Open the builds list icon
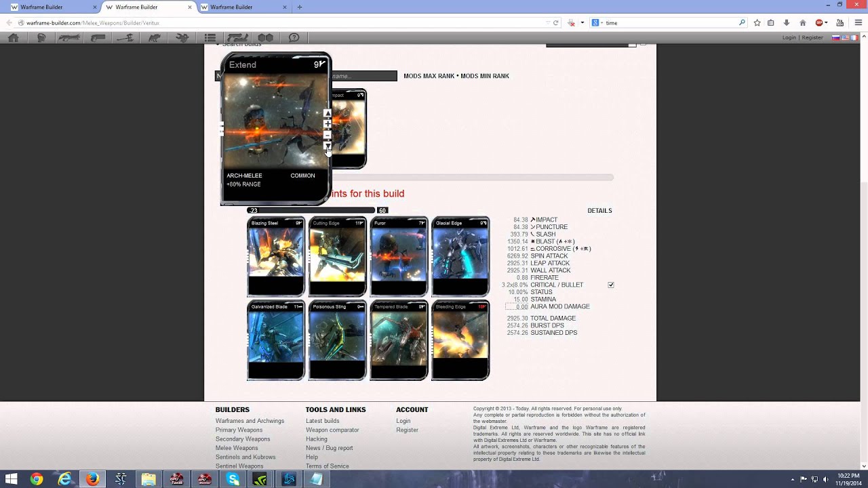Viewport: 868px width, 488px height. point(210,38)
